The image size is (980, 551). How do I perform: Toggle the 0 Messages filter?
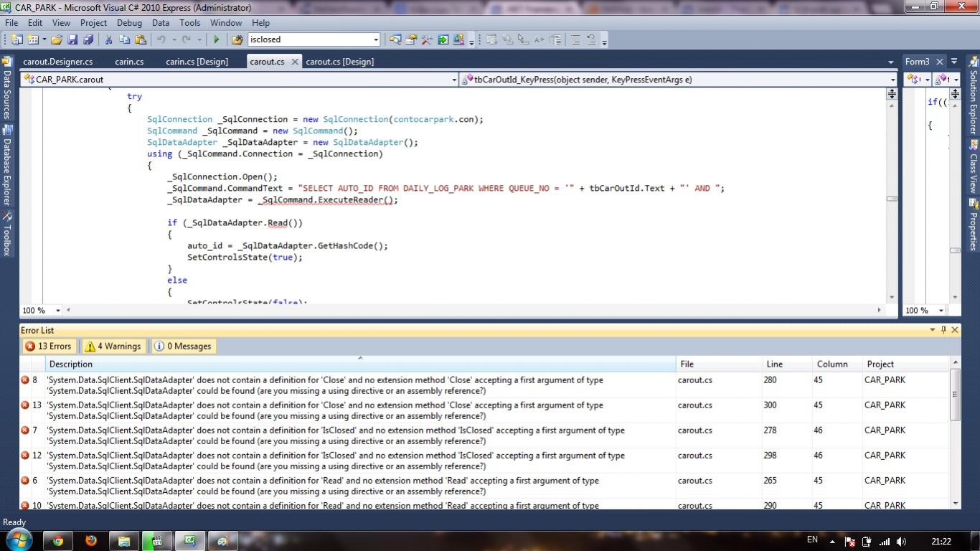coord(183,346)
